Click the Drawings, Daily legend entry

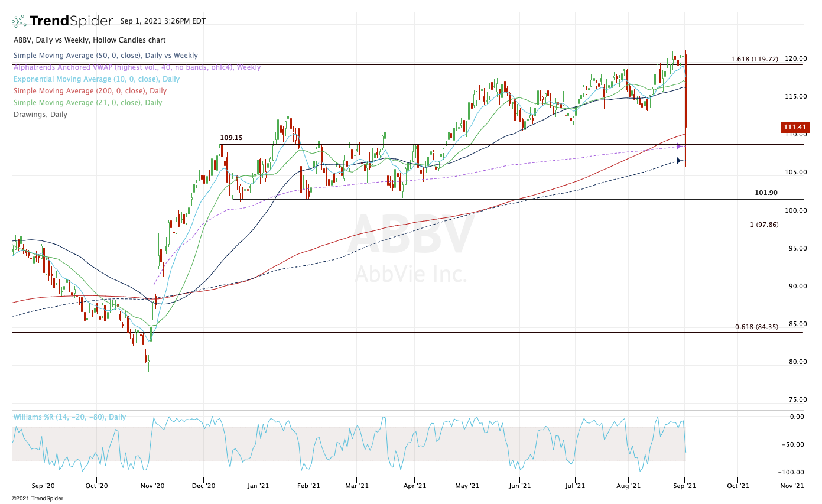click(40, 115)
